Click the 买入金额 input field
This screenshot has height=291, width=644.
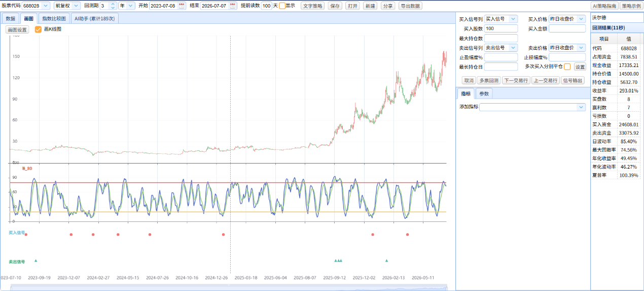click(x=567, y=28)
